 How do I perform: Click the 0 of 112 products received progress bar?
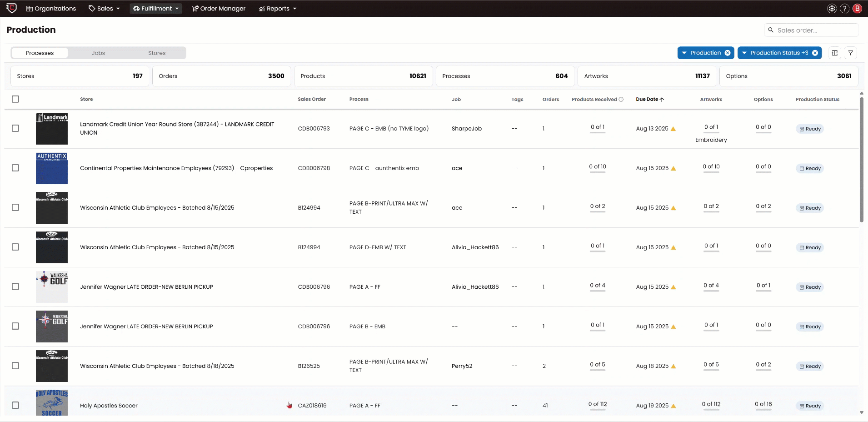click(x=598, y=405)
